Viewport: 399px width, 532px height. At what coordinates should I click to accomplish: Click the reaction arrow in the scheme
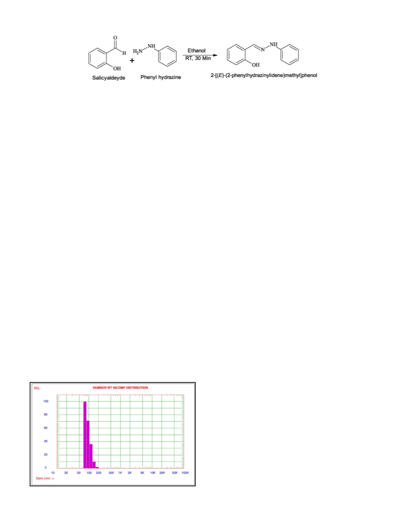pyautogui.click(x=200, y=55)
